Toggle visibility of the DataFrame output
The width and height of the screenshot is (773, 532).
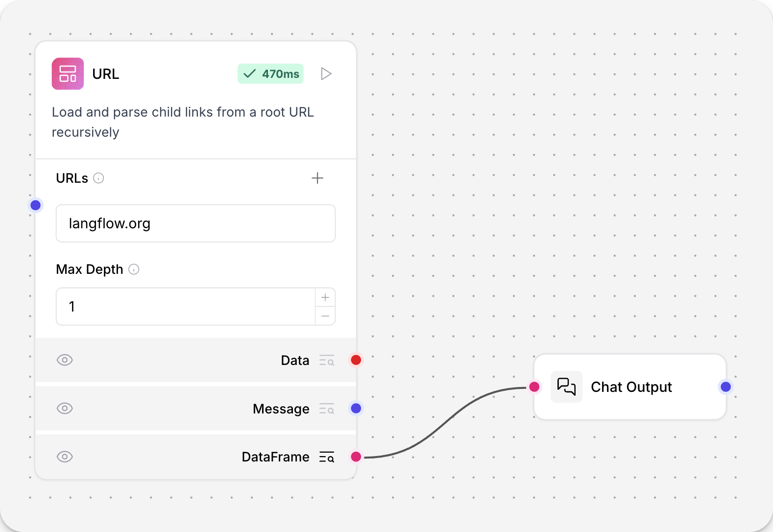point(65,457)
